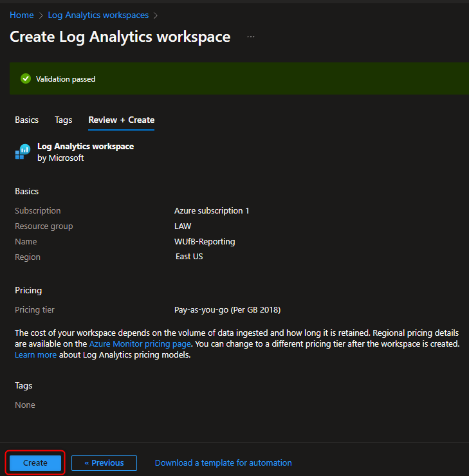Select the WUfB-Reporting name value
This screenshot has height=476, width=469.
[205, 242]
